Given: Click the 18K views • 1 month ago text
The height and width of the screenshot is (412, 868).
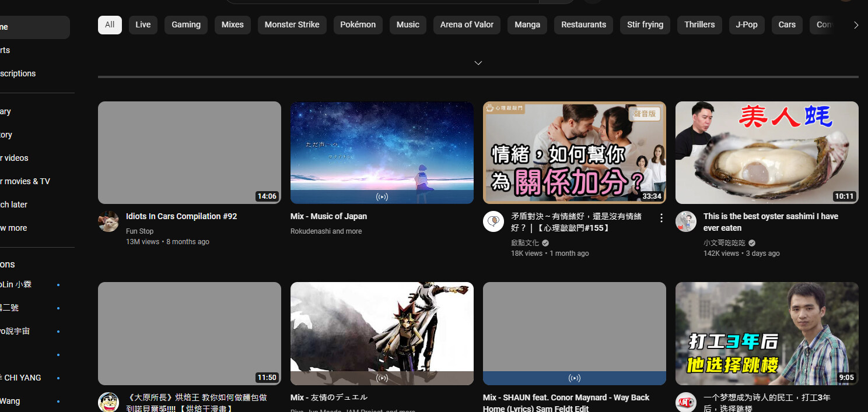Looking at the screenshot, I should point(550,253).
